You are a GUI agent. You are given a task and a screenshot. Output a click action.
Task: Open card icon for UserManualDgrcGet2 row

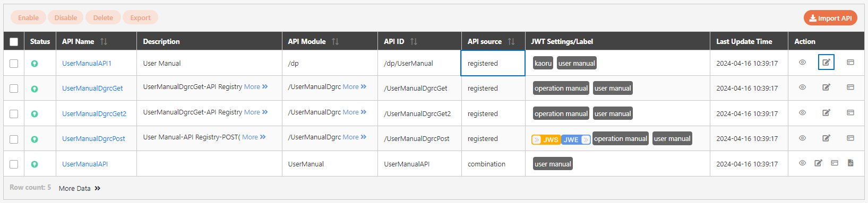(x=850, y=112)
